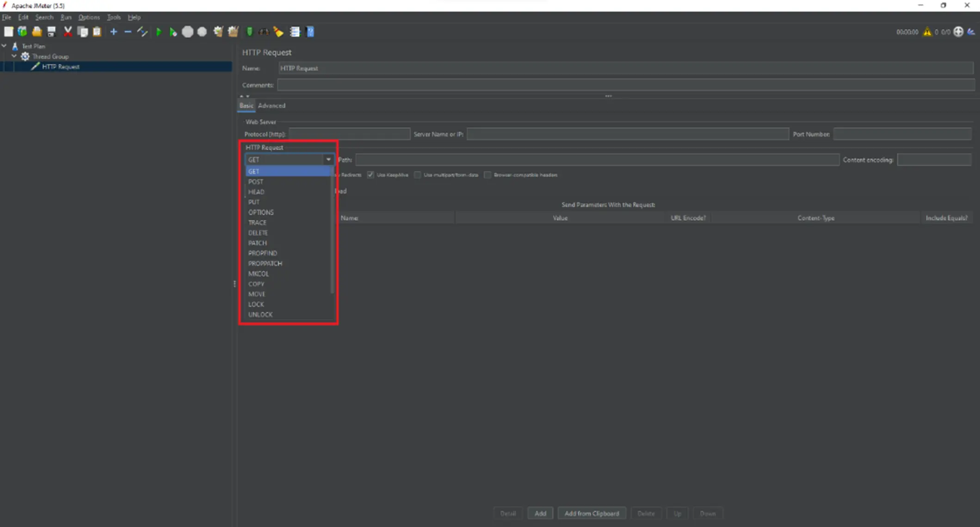The image size is (980, 527).
Task: Collapse the Thread Group node
Action: pos(14,56)
